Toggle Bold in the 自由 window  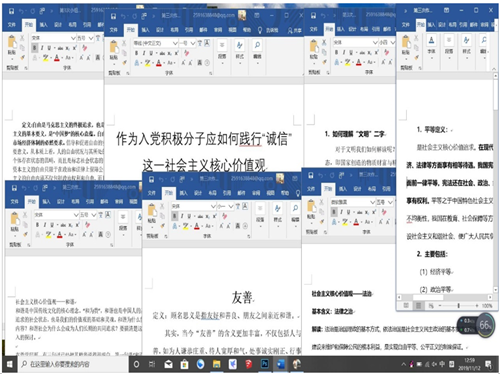click(35, 48)
